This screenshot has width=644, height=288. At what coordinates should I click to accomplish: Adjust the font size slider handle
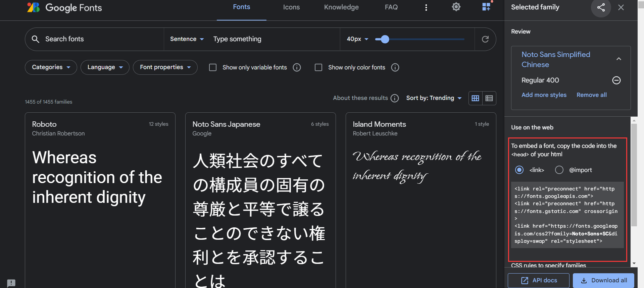click(x=385, y=39)
